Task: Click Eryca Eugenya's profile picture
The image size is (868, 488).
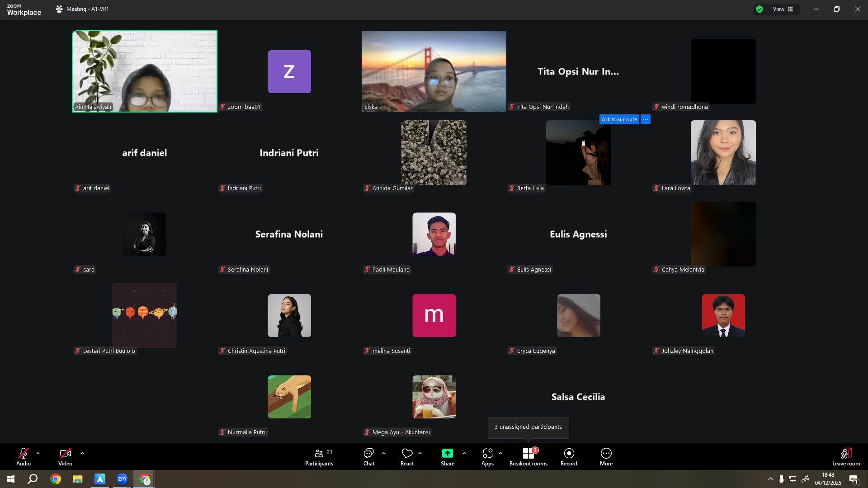Action: coord(579,315)
